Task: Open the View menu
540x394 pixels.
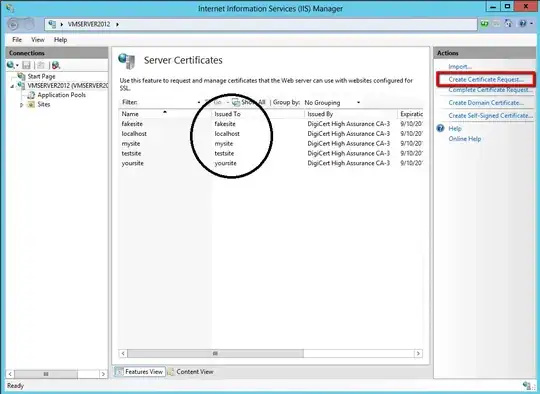Action: pyautogui.click(x=38, y=40)
